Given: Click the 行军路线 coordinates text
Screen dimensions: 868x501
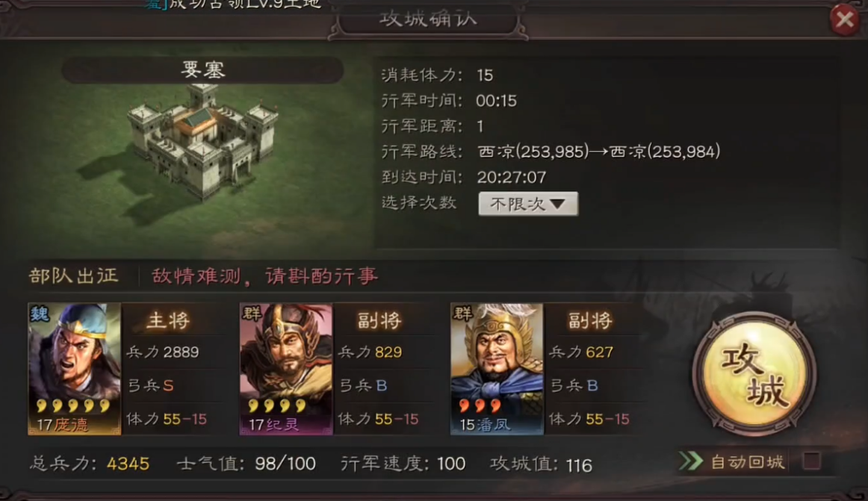Looking at the screenshot, I should 599,151.
